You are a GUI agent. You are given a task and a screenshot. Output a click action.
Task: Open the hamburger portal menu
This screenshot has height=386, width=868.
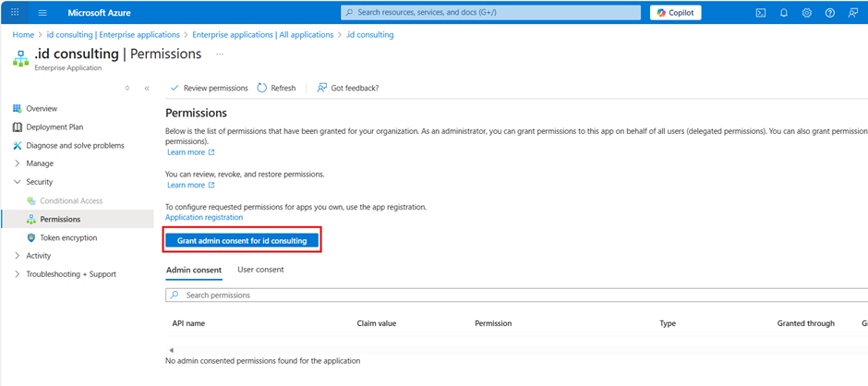click(x=42, y=12)
